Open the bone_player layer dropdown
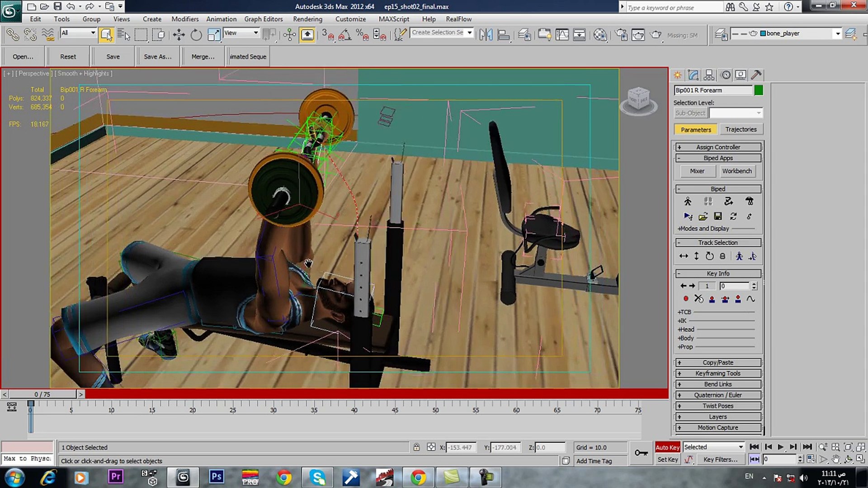The height and width of the screenshot is (488, 868). click(x=838, y=34)
